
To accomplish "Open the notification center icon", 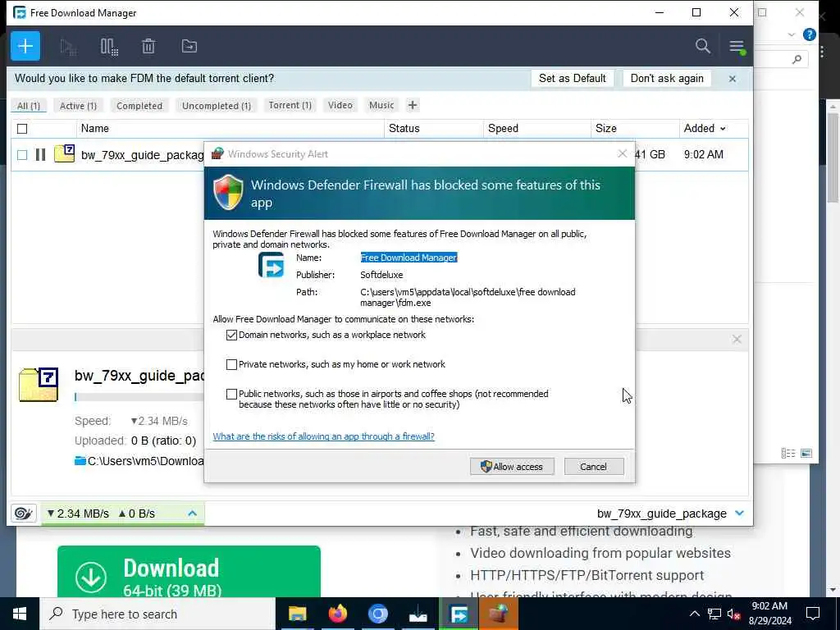I will (813, 614).
